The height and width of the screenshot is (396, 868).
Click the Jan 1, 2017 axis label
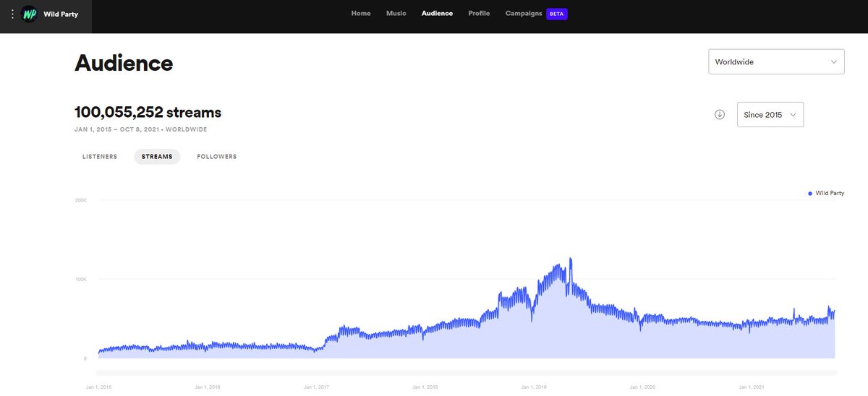pos(317,387)
